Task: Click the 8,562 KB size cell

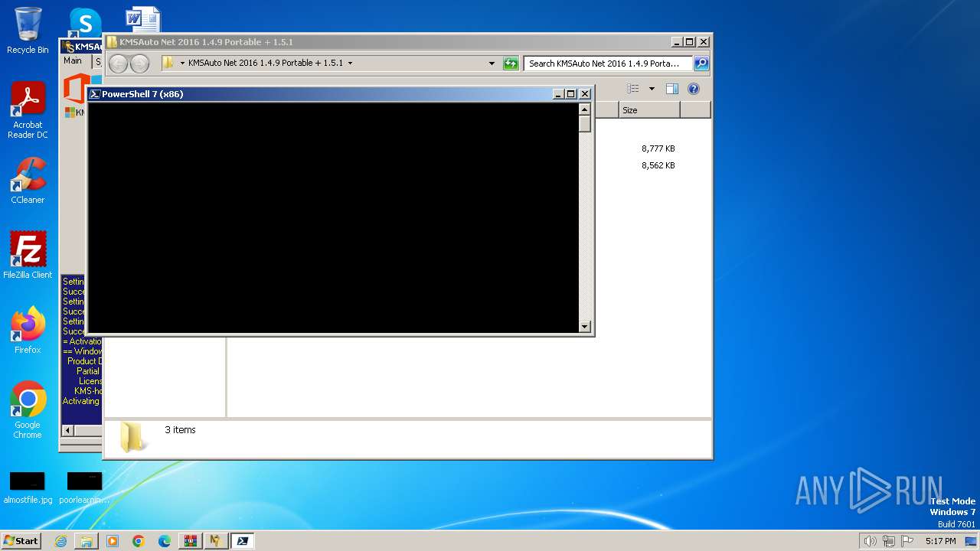Action: tap(658, 165)
